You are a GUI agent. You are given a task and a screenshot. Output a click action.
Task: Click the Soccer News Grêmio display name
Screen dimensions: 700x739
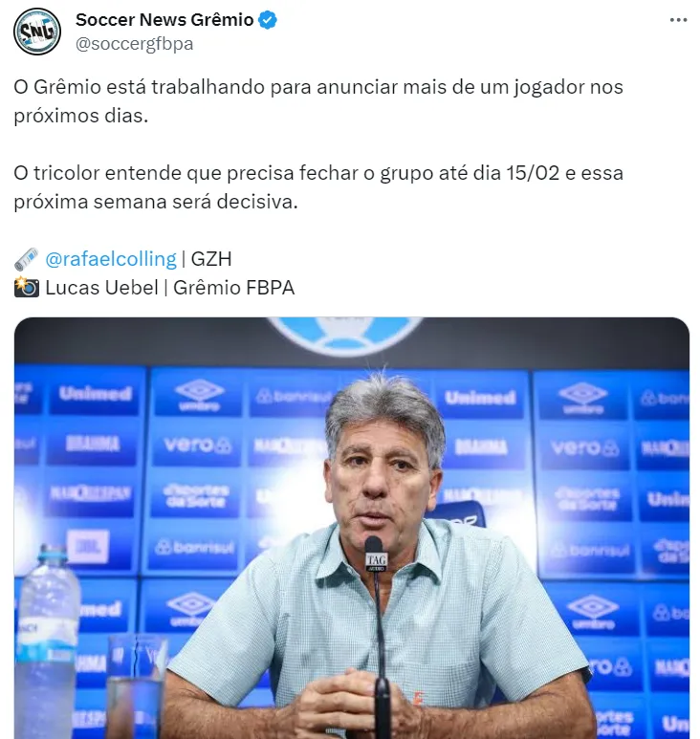coord(164,20)
